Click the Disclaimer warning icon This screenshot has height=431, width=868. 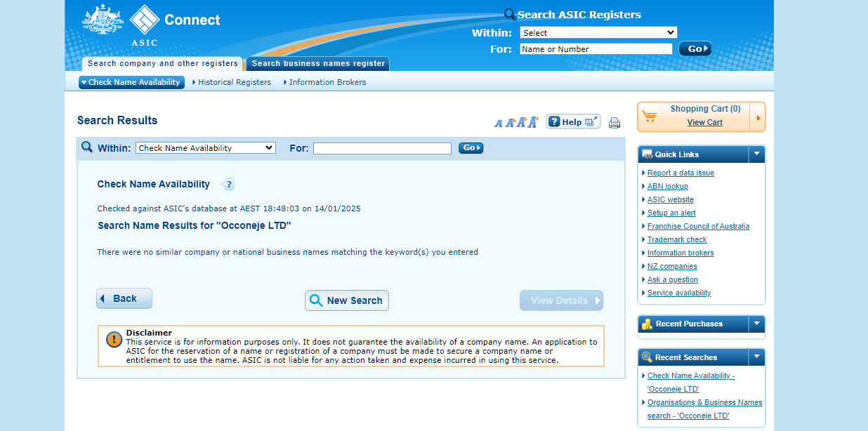114,340
